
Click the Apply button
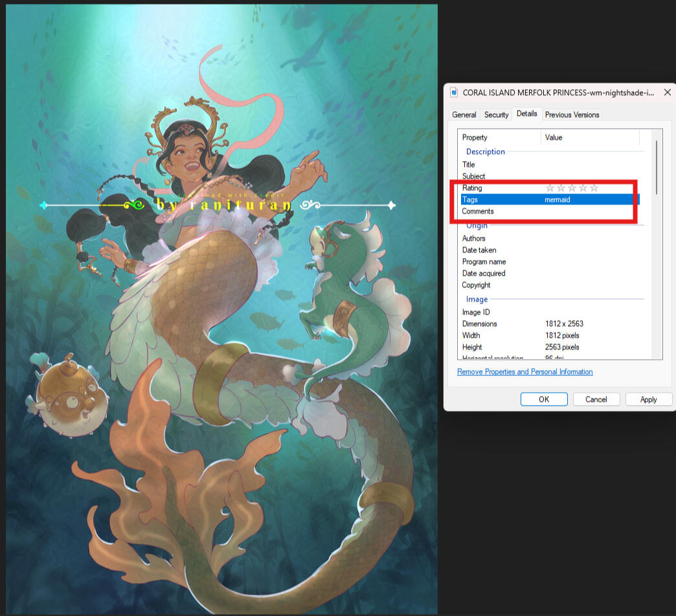point(648,399)
